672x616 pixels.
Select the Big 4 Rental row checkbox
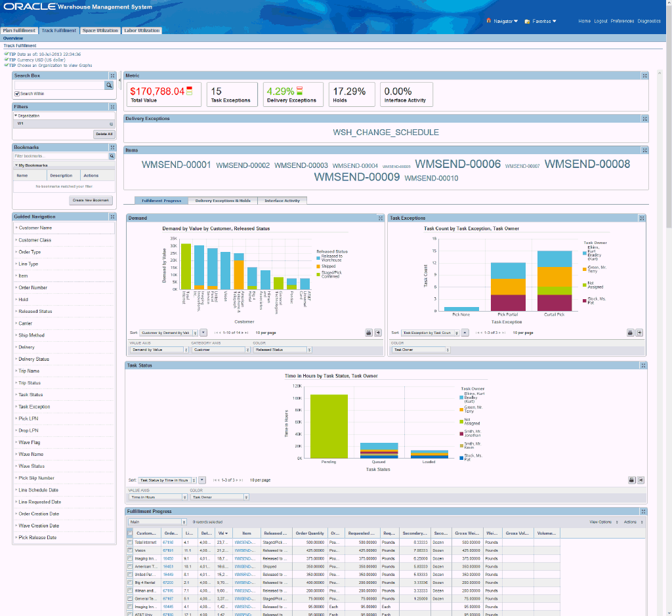pos(130,583)
